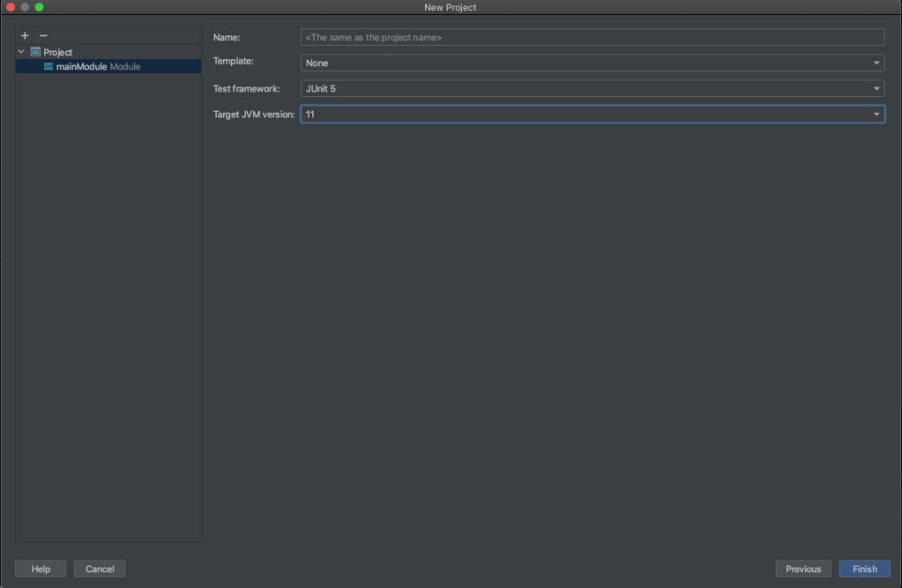This screenshot has height=588, width=902.
Task: Select the Project item in tree
Action: [58, 52]
